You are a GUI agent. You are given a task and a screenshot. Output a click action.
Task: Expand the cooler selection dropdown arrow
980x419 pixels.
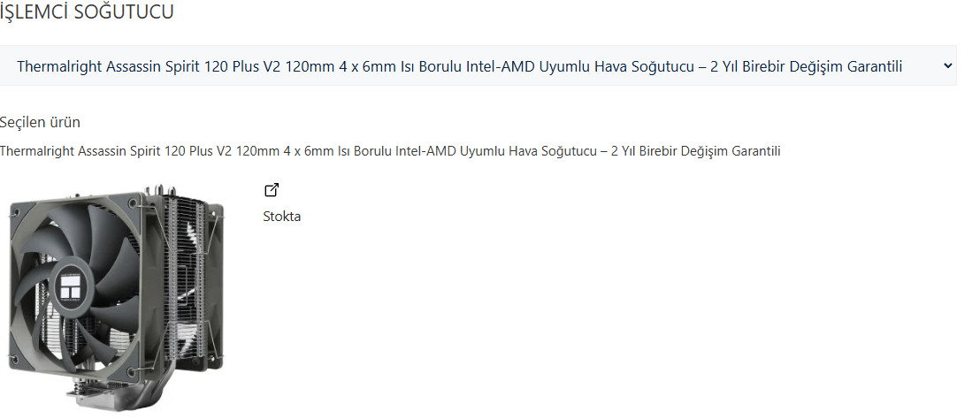pyautogui.click(x=947, y=66)
